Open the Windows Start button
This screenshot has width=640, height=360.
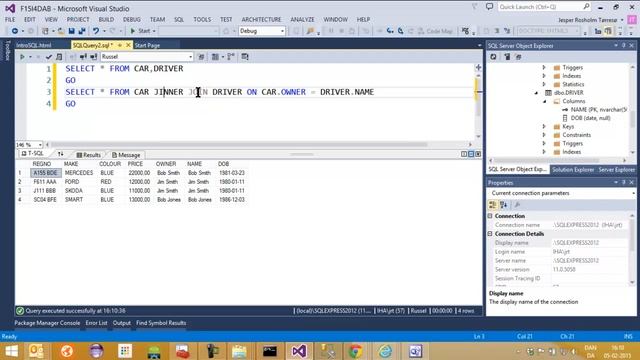tap(11, 351)
